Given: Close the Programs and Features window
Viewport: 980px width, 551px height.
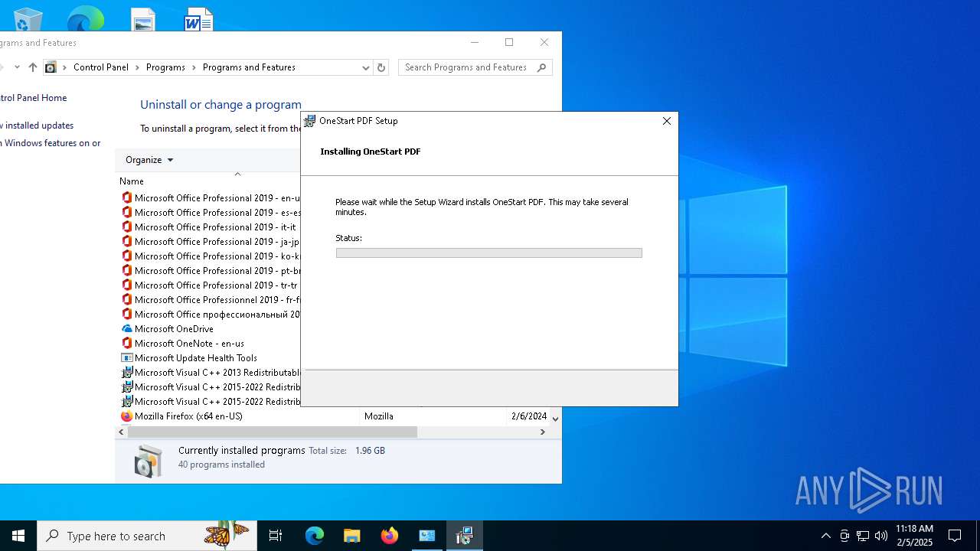Looking at the screenshot, I should [x=544, y=42].
